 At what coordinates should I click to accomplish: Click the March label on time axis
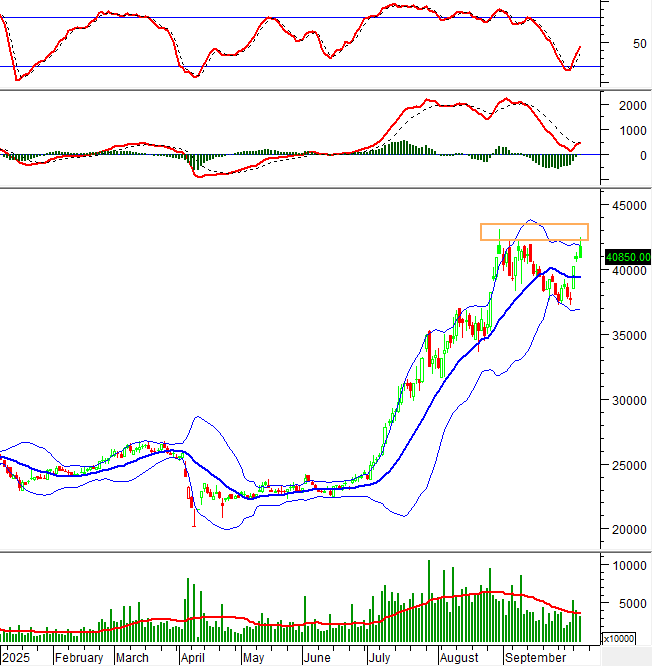pyautogui.click(x=133, y=658)
